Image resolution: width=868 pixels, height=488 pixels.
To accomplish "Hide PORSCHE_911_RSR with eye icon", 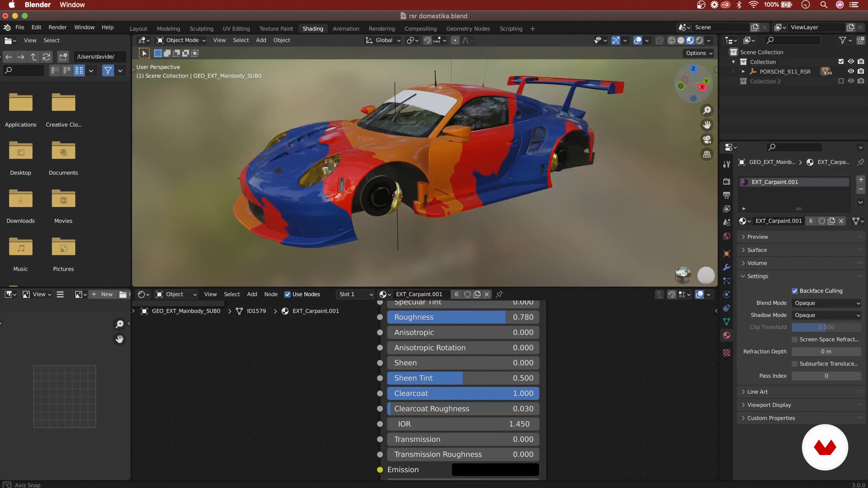I will click(851, 71).
